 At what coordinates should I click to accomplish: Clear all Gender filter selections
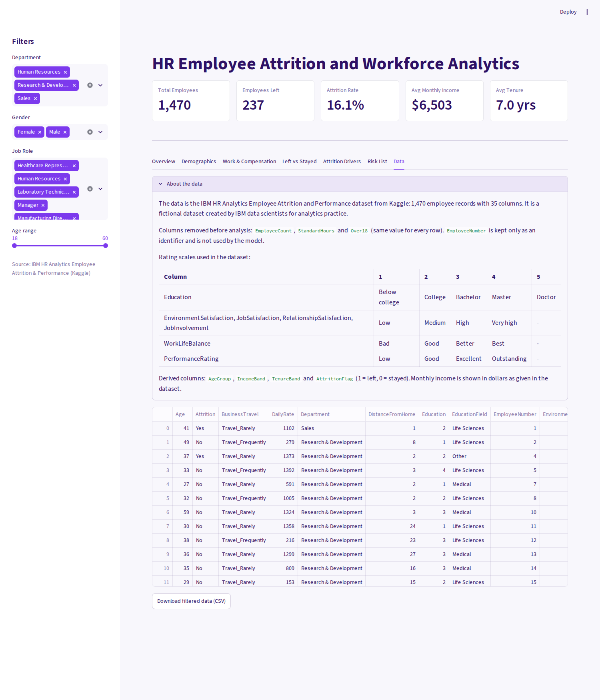point(90,132)
